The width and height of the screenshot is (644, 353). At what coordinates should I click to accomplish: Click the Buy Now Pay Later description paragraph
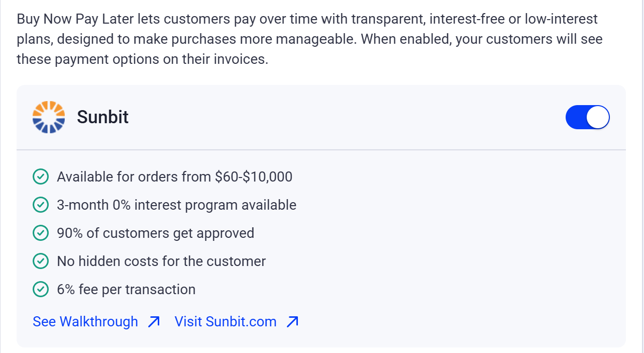[309, 39]
